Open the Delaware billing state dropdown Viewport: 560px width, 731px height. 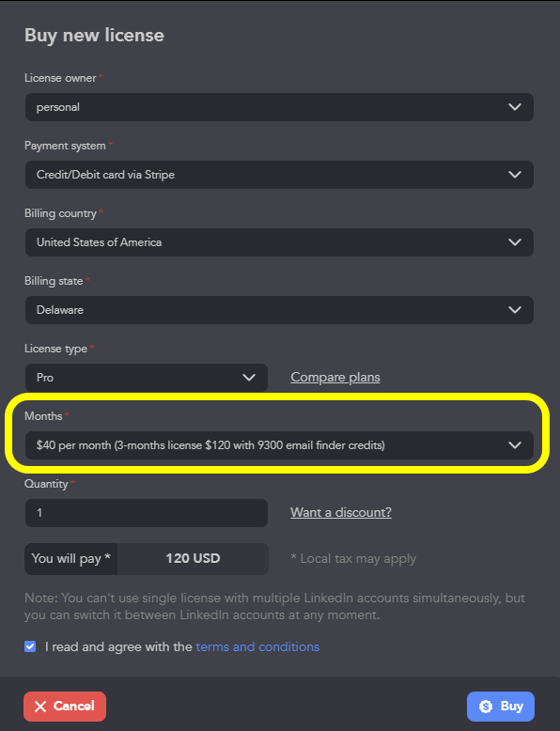pyautogui.click(x=279, y=309)
